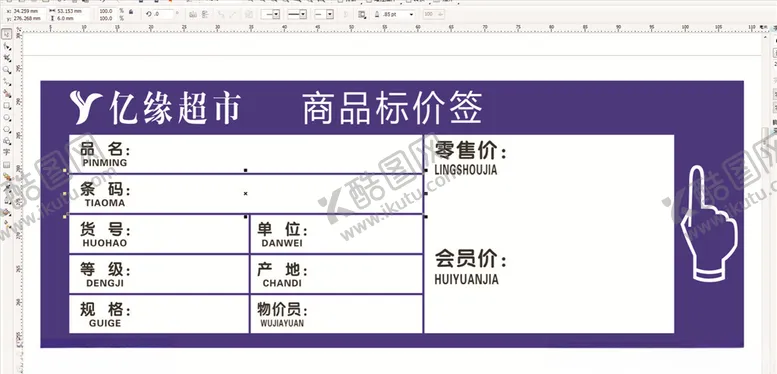Image resolution: width=777 pixels, height=374 pixels.
Task: Click the 亿缘超市 title text on canvas
Action: [x=175, y=107]
